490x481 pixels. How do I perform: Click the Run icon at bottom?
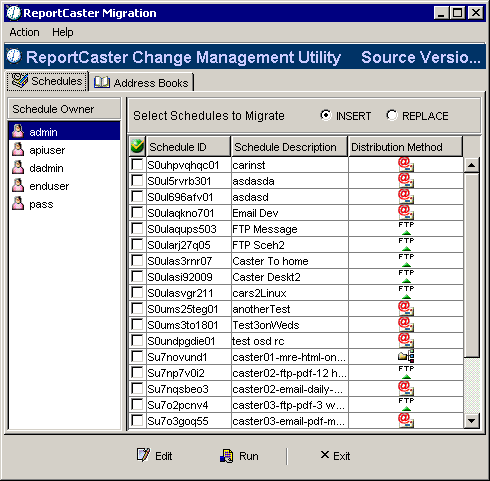pyautogui.click(x=227, y=456)
